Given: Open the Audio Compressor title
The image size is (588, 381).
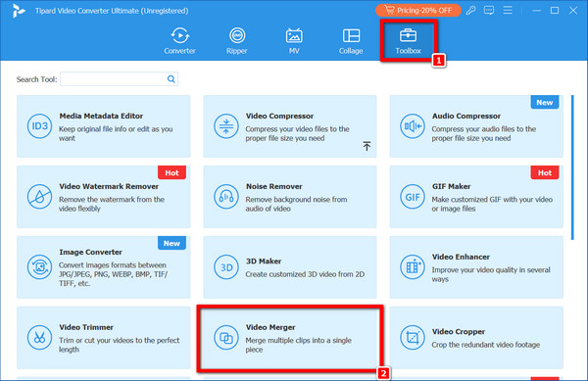Looking at the screenshot, I should tap(466, 117).
